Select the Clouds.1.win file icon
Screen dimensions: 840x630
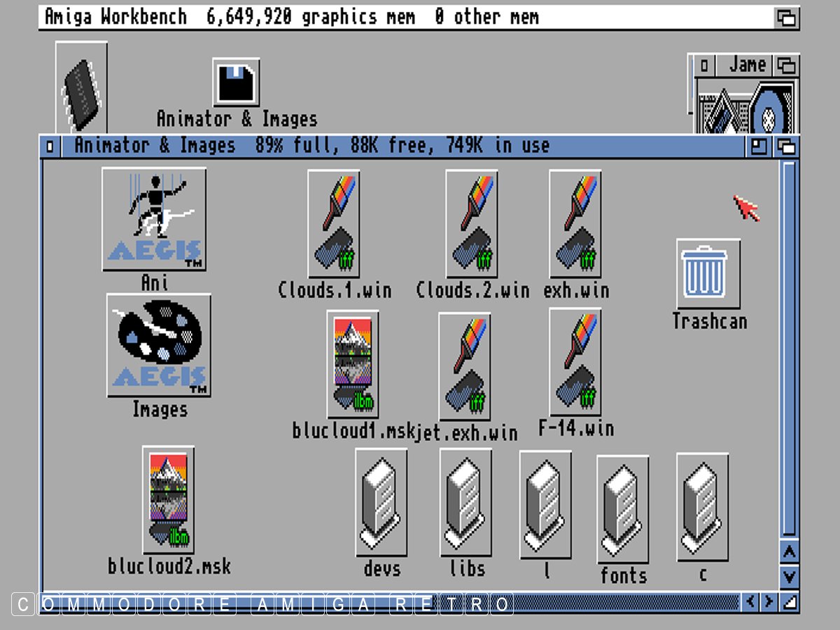point(334,224)
